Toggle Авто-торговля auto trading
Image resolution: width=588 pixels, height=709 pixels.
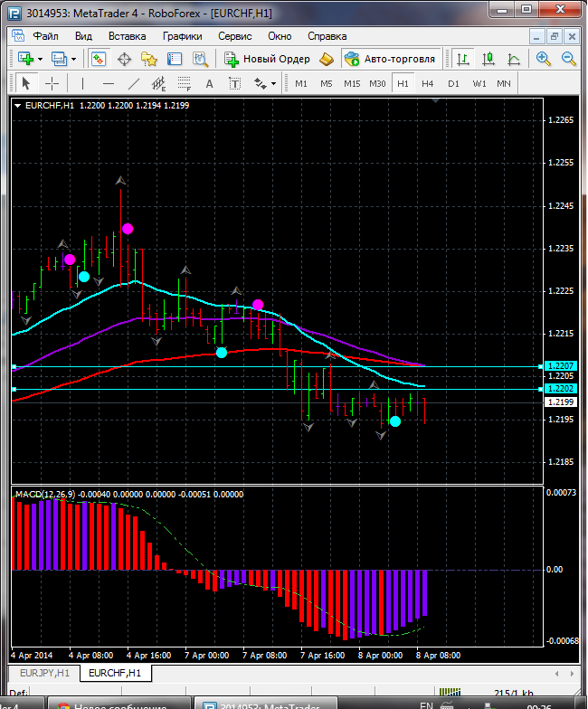[x=390, y=59]
